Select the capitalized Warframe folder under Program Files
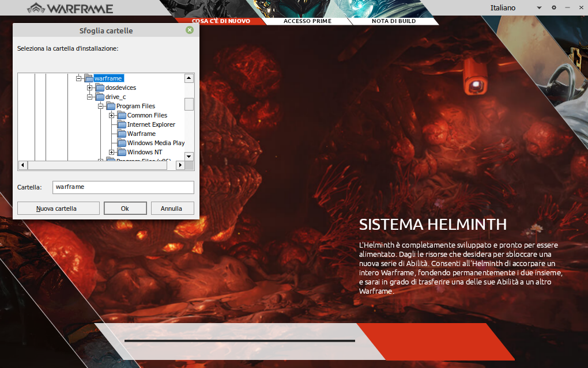The image size is (588, 368). pos(141,134)
